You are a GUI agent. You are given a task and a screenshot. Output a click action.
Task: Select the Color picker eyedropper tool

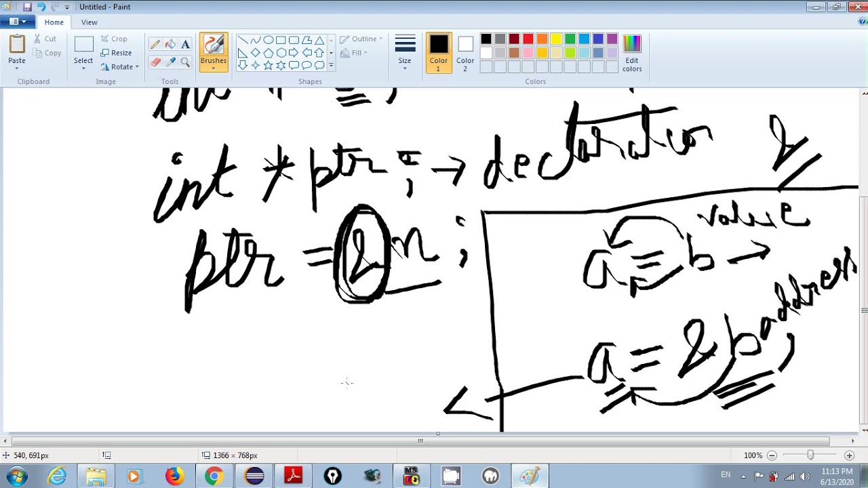tap(170, 62)
